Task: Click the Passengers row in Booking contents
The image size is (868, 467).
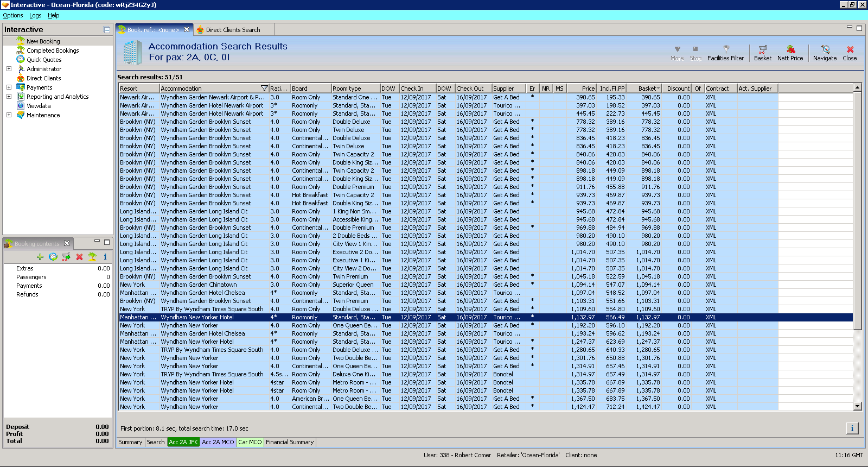Action: click(58, 277)
